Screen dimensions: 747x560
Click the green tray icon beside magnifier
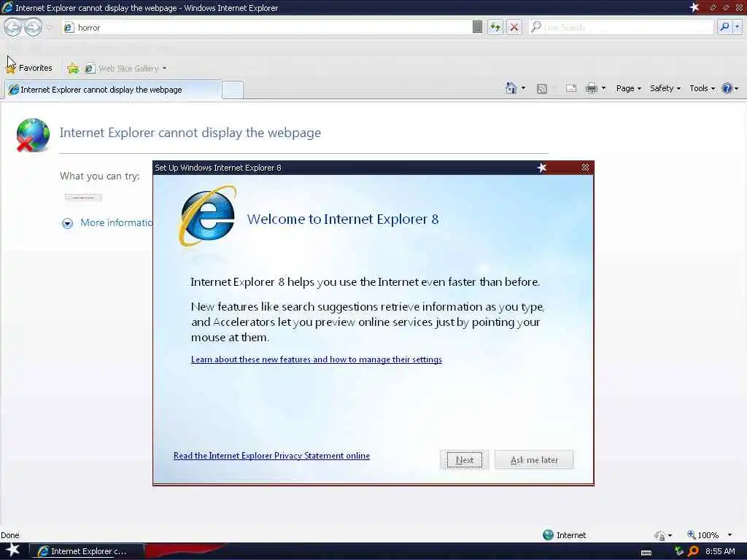point(679,551)
